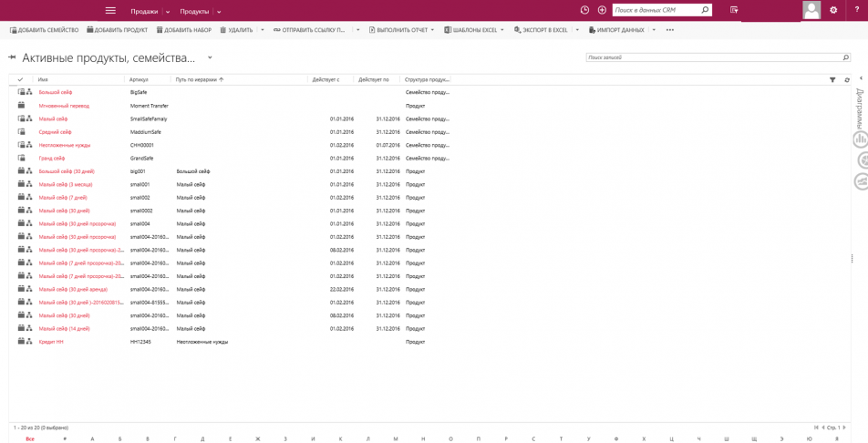The width and height of the screenshot is (868, 443).
Task: Open the Мгновенный перевод product link
Action: (64, 106)
